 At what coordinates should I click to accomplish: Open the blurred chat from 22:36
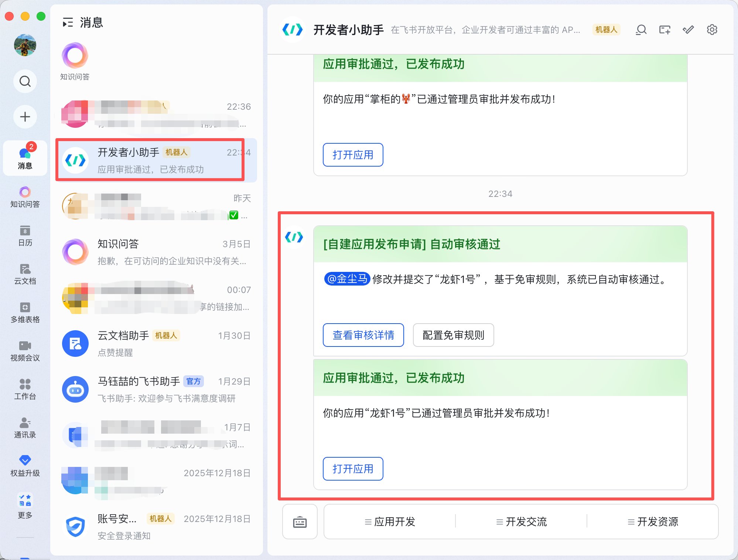pyautogui.click(x=156, y=115)
